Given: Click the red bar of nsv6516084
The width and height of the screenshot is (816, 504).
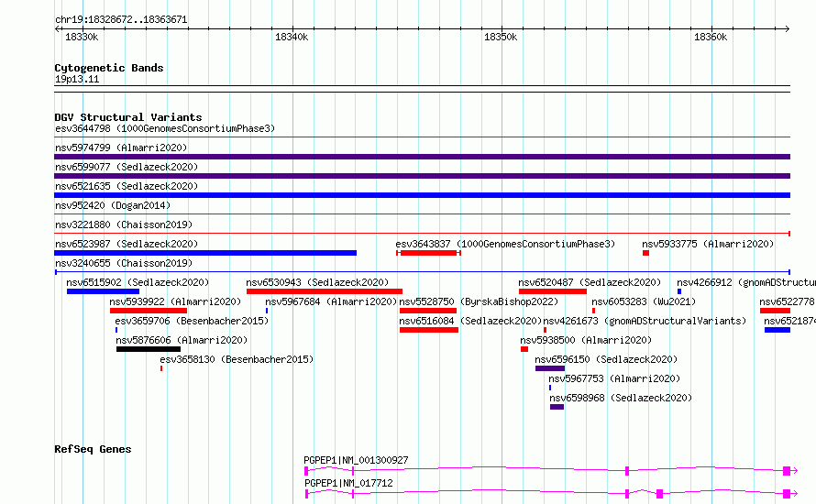Looking at the screenshot, I should click(429, 330).
